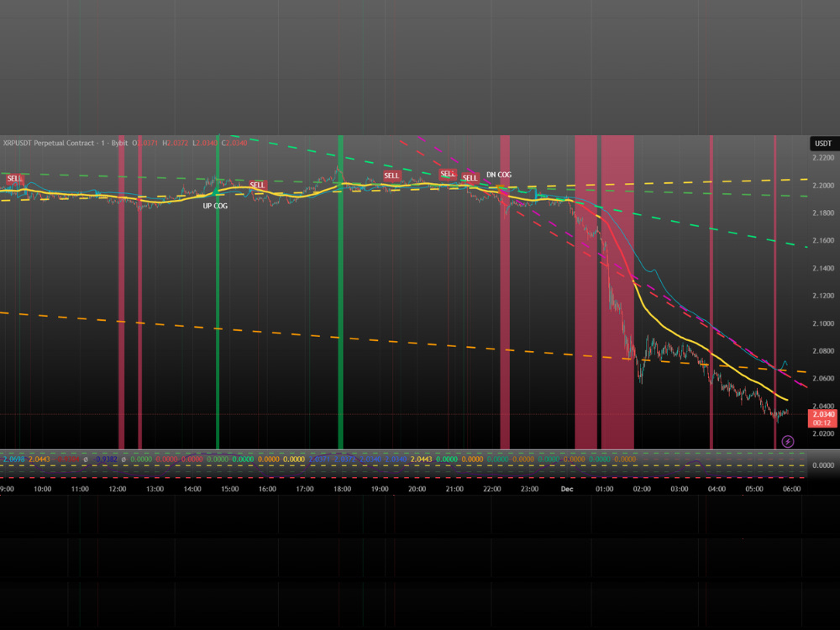This screenshot has height=630, width=840.
Task: Click the 06:00 time axis label
Action: (792, 489)
